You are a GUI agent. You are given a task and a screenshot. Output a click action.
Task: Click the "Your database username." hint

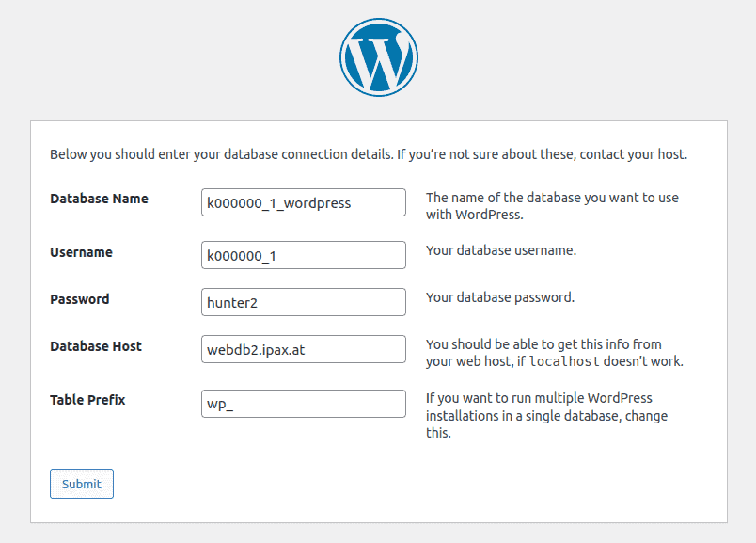(x=500, y=250)
